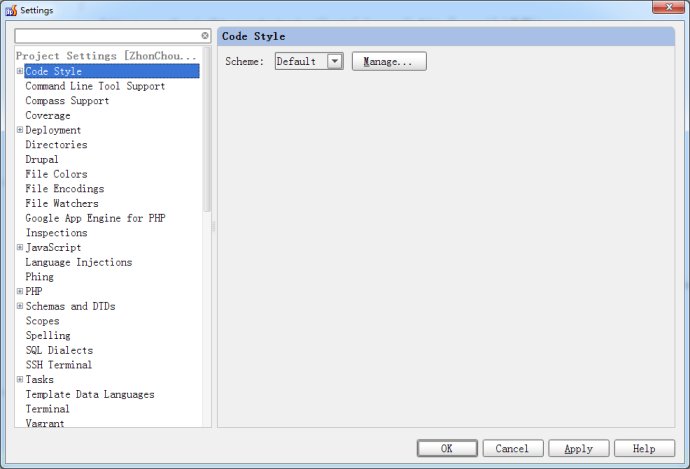Viewport: 690px width, 469px height.
Task: Select SQL Dialects item
Action: point(59,350)
